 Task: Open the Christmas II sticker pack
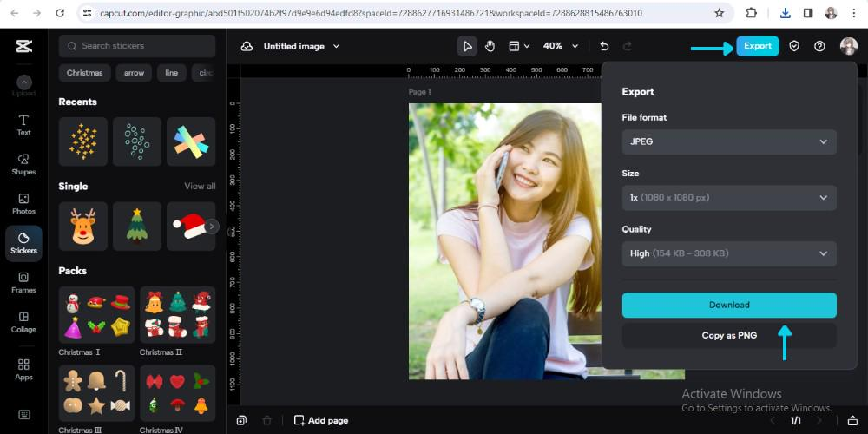[177, 314]
